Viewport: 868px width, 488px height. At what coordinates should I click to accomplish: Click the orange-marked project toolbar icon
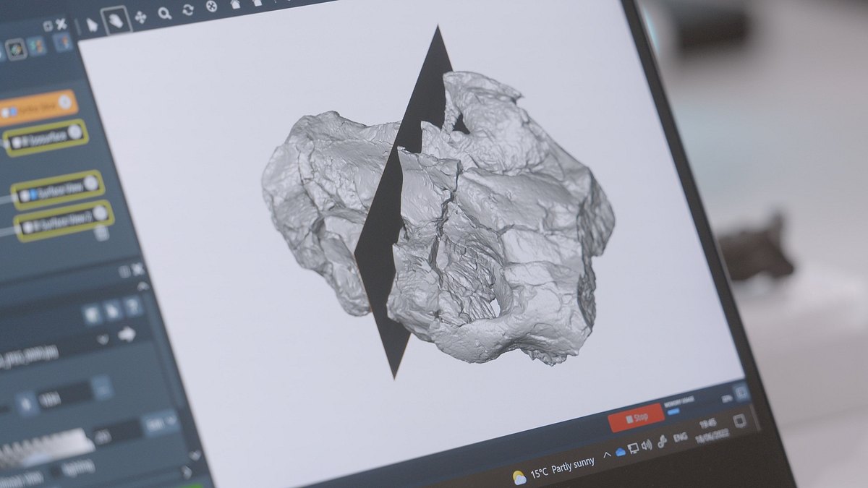coord(63,41)
